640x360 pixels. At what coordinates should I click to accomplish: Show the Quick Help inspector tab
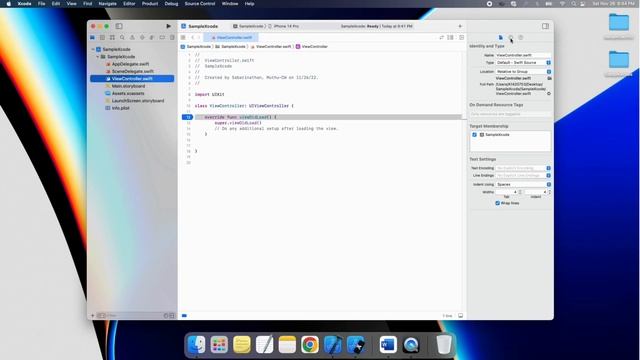[521, 38]
